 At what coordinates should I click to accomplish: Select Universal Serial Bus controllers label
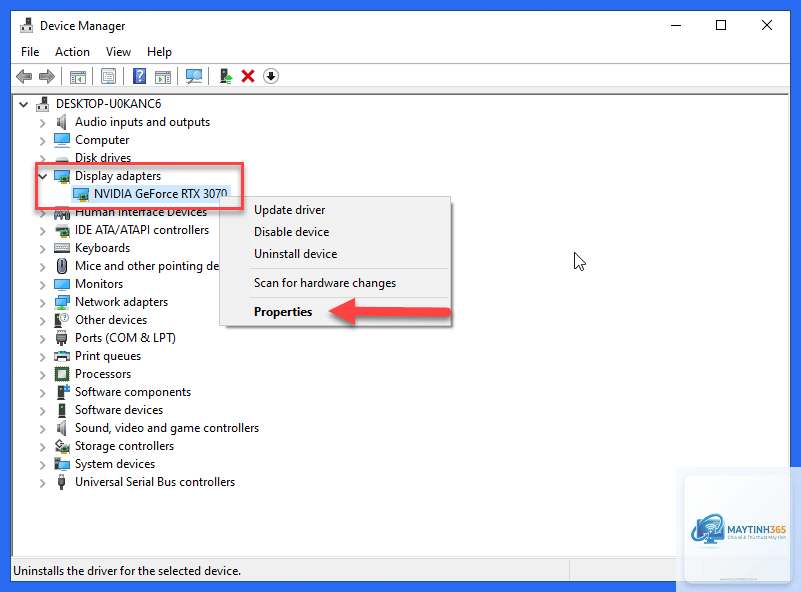pos(155,482)
